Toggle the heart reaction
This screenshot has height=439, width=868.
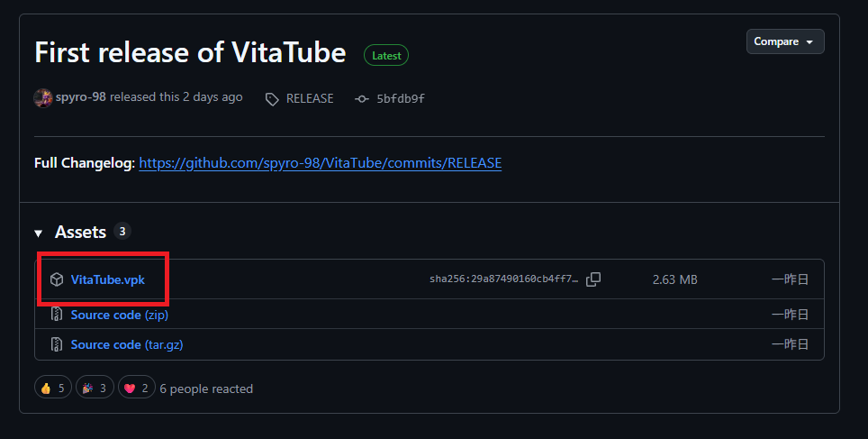[137, 388]
